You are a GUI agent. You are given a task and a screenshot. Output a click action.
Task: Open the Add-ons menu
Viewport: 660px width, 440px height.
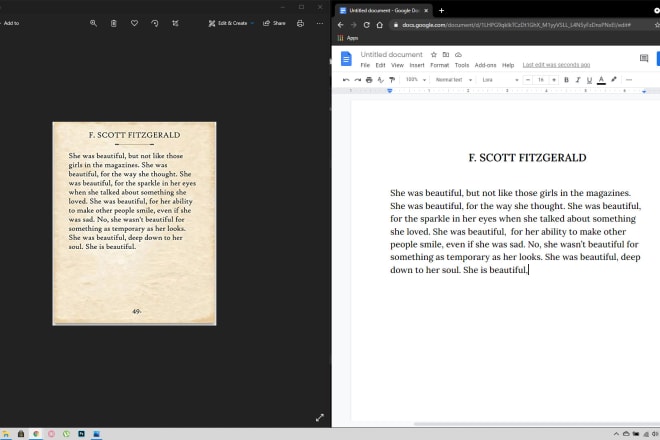(x=485, y=65)
